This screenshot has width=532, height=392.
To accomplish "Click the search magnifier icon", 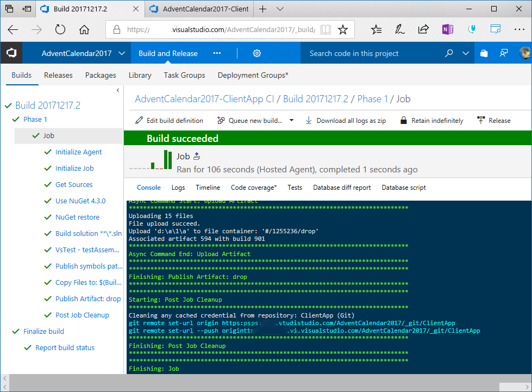I will click(x=449, y=53).
